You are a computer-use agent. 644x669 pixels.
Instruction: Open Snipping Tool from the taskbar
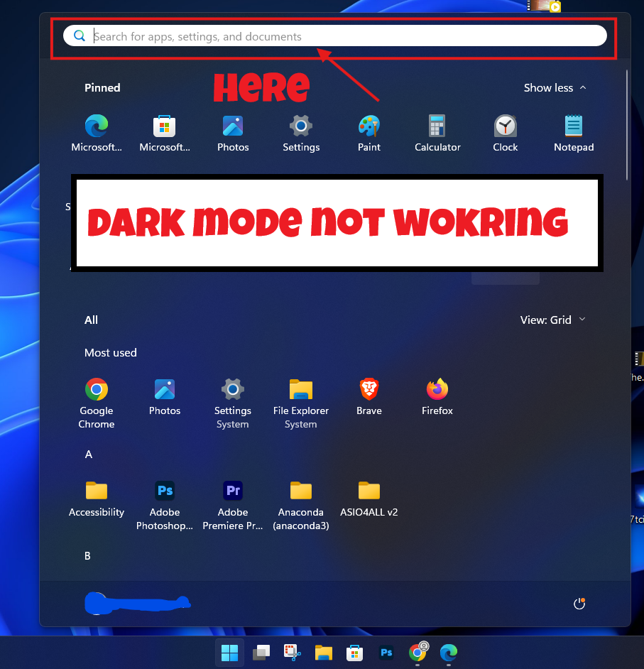(293, 653)
